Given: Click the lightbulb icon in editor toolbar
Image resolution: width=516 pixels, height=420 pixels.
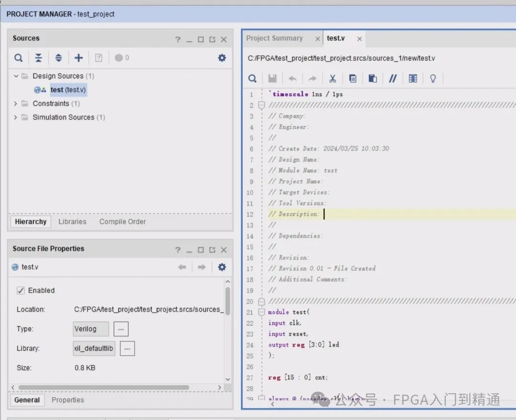Looking at the screenshot, I should tap(433, 78).
